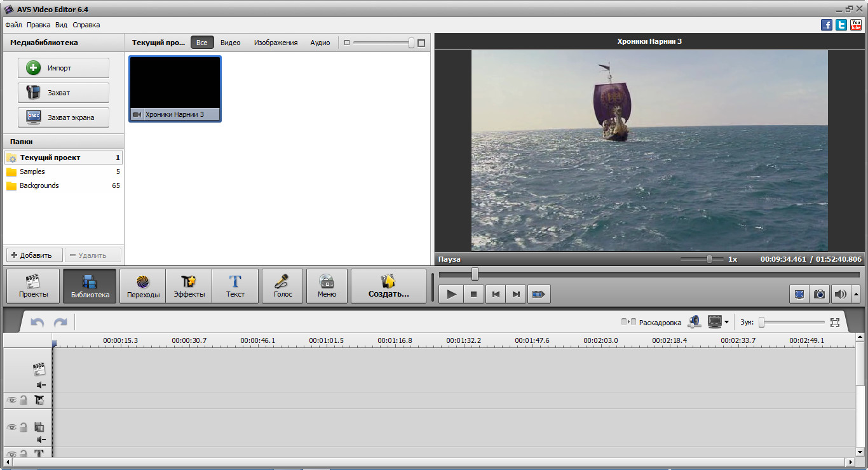Click the Voice (Голос) microphone button
The image size is (868, 470).
point(282,286)
